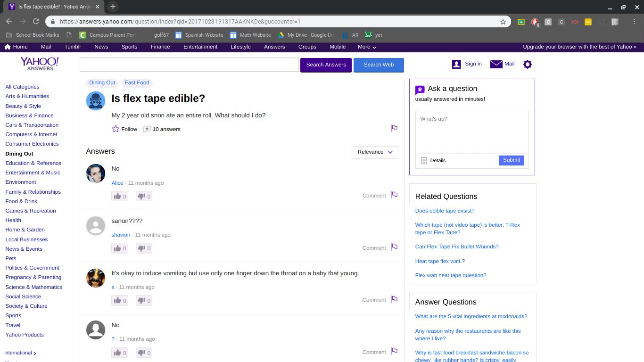Reload the page using the refresh button
Screen dimensions: 644x362
(36, 21)
